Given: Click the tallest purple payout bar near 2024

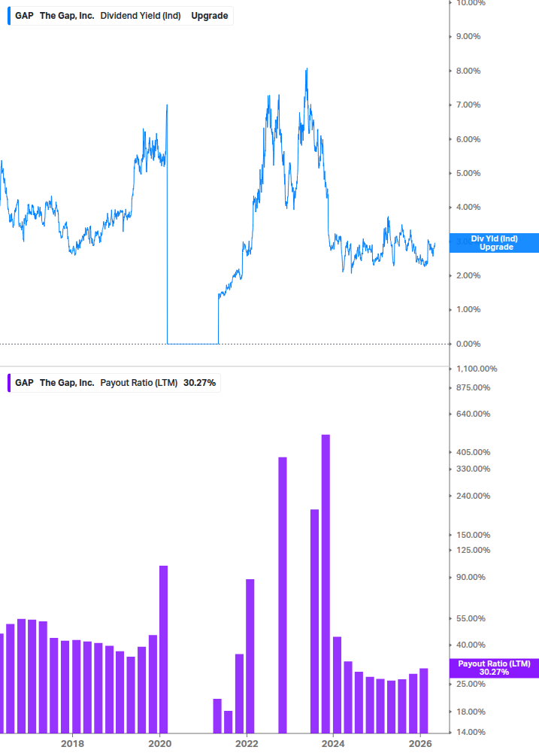Looking at the screenshot, I should [326, 584].
